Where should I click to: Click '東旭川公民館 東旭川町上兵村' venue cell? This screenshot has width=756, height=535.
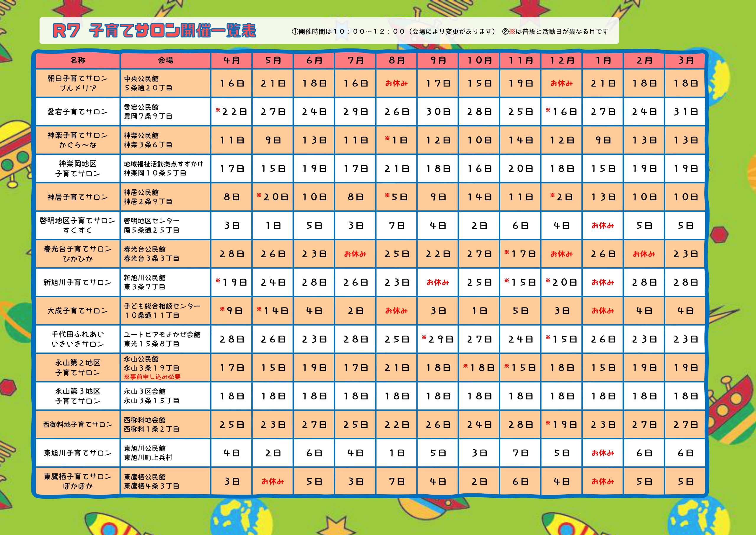[165, 453]
